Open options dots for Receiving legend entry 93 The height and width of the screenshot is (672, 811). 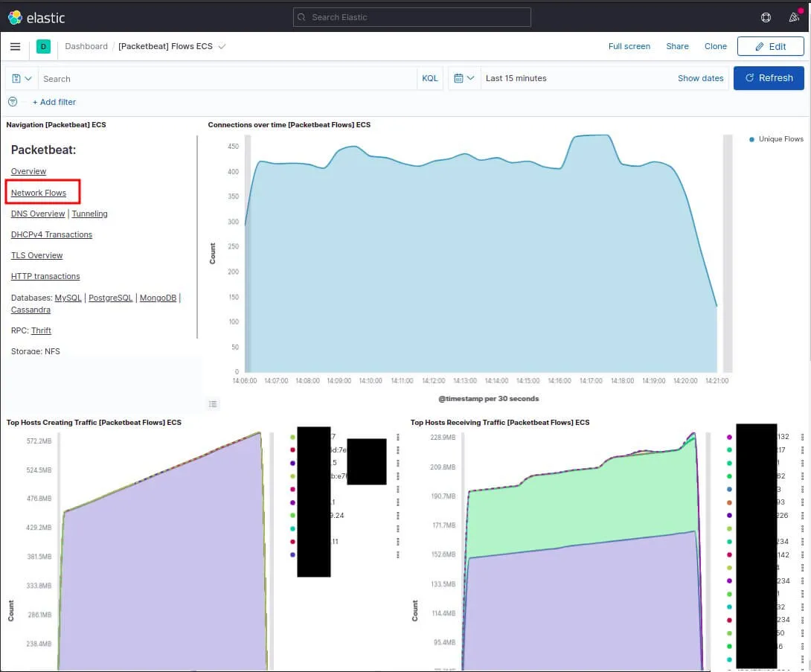[802, 502]
